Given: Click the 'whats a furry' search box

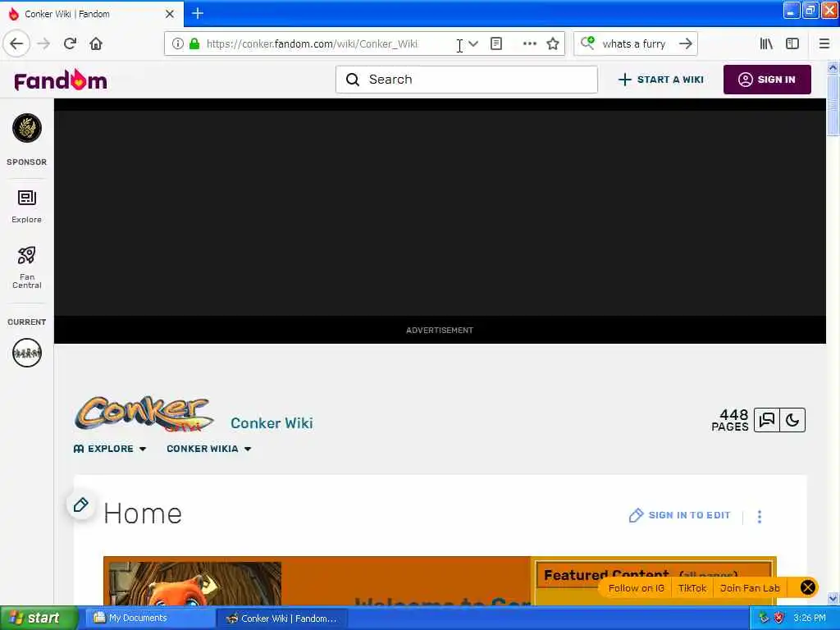Looking at the screenshot, I should point(634,44).
